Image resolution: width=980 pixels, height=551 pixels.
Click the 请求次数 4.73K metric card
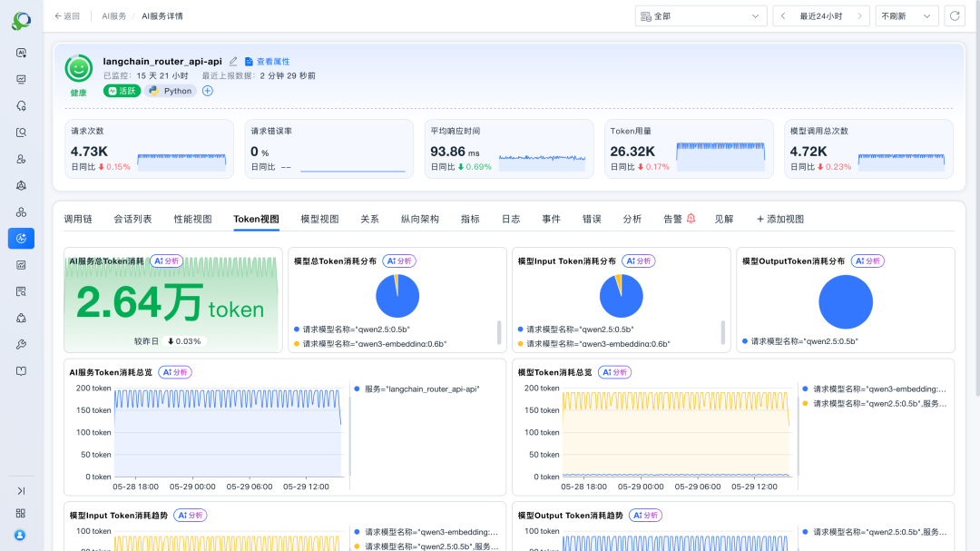tap(150, 149)
